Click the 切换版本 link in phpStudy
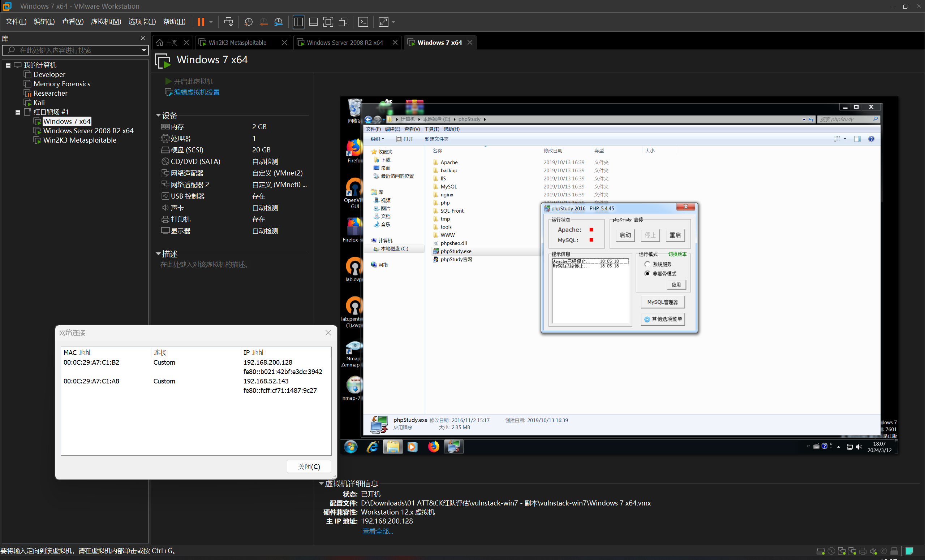 coord(677,254)
